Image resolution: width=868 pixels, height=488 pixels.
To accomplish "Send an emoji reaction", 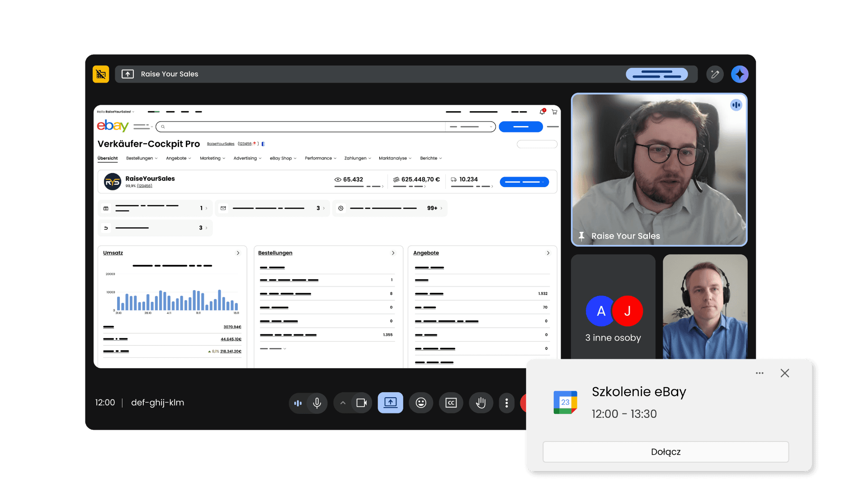I will (421, 403).
